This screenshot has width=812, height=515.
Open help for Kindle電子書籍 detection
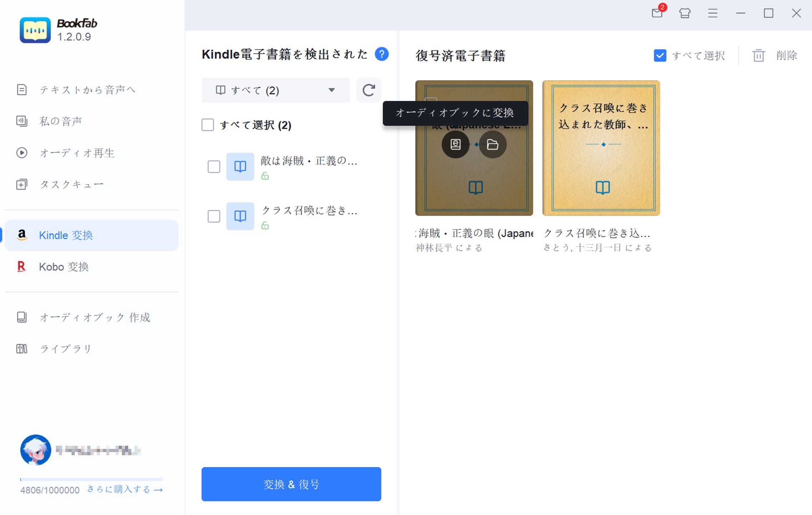pyautogui.click(x=382, y=54)
